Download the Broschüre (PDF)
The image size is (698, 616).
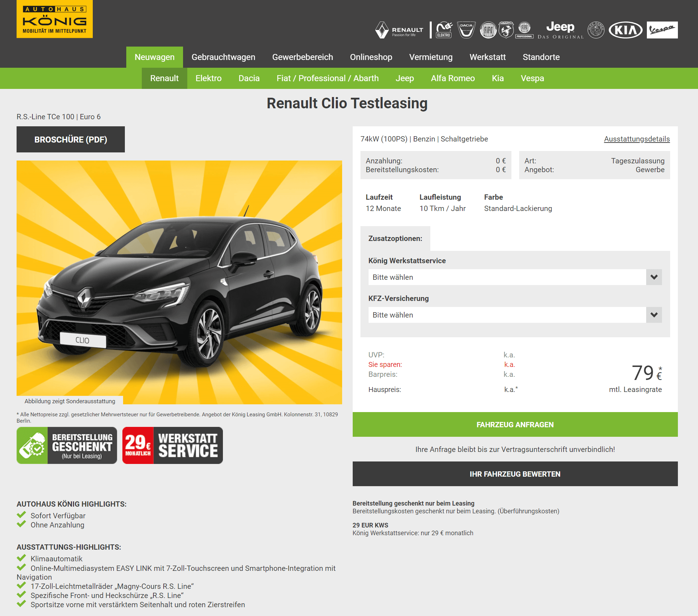tap(71, 139)
